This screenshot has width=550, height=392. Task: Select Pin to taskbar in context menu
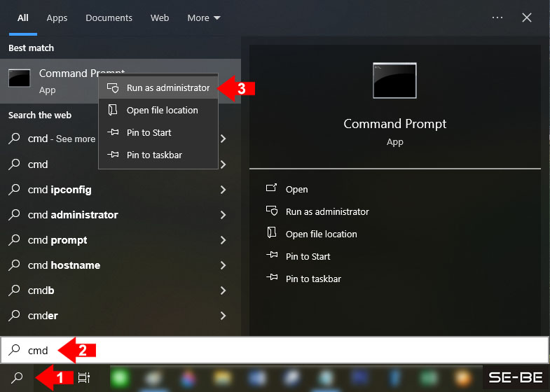coord(154,155)
